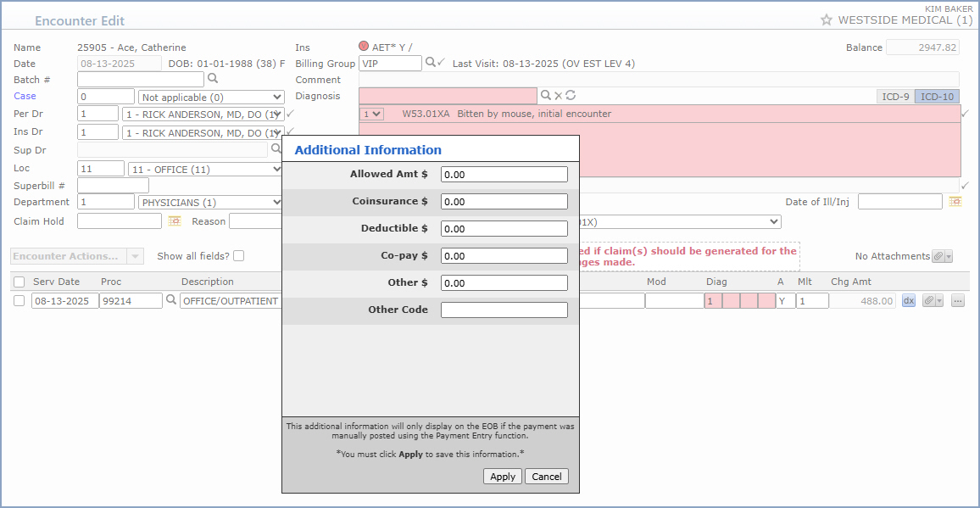This screenshot has width=980, height=508.
Task: Open the Case type dropdown Not applicable
Action: 211,97
